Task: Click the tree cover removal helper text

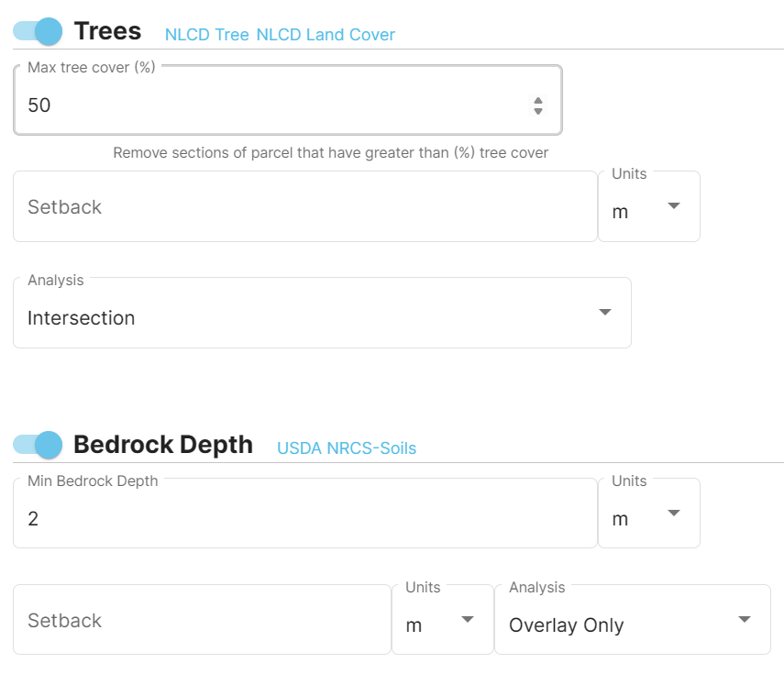Action: tap(330, 153)
